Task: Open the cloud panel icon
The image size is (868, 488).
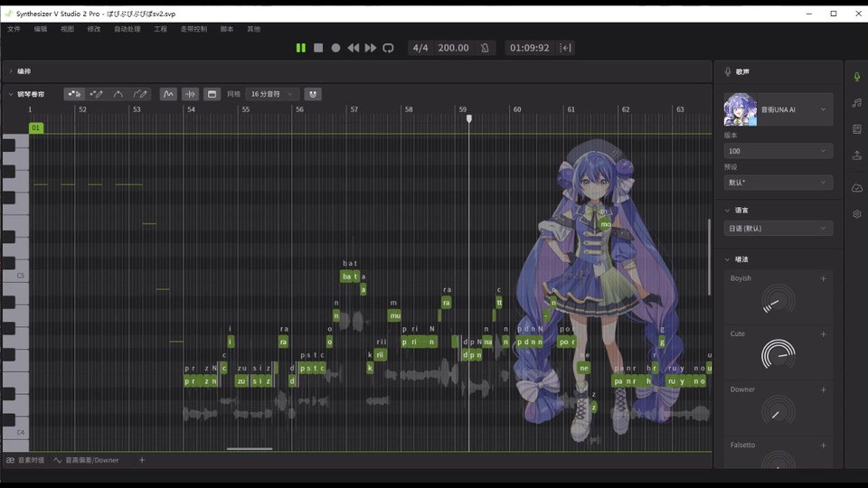Action: [856, 188]
